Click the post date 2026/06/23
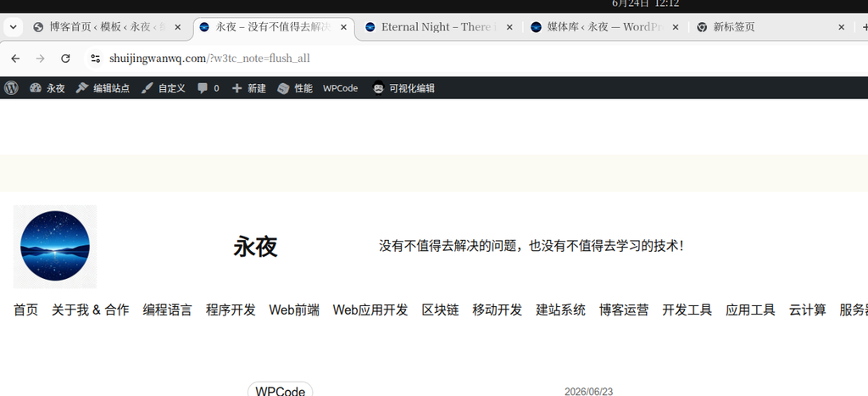 point(588,392)
